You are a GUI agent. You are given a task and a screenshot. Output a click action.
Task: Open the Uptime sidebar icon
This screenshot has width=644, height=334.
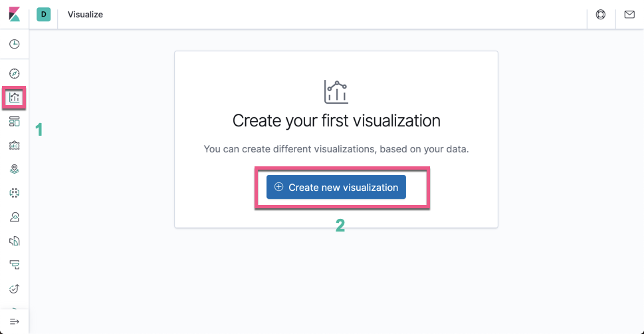point(15,289)
